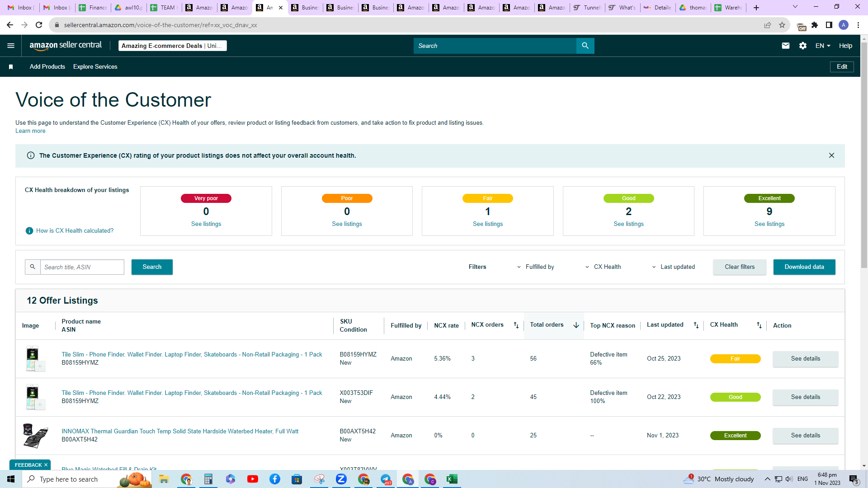The image size is (868, 488).
Task: Open the Seller Central hamburger menu
Action: [x=11, y=46]
